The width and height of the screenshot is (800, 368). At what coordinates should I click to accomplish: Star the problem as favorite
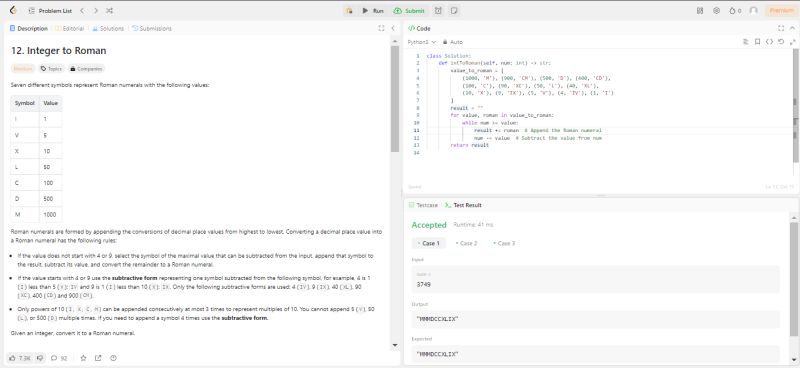click(83, 358)
